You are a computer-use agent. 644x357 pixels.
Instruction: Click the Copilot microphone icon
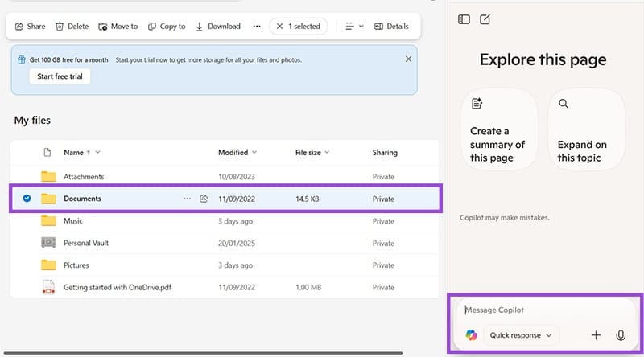coord(621,335)
